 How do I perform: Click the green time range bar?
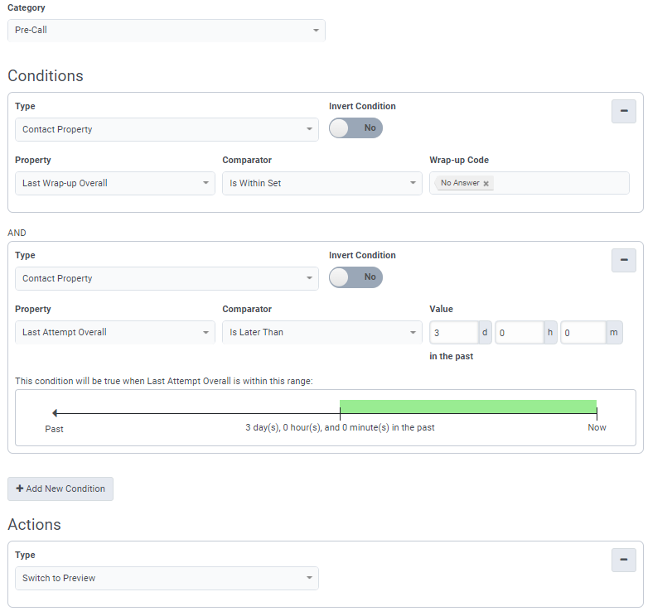(x=468, y=407)
